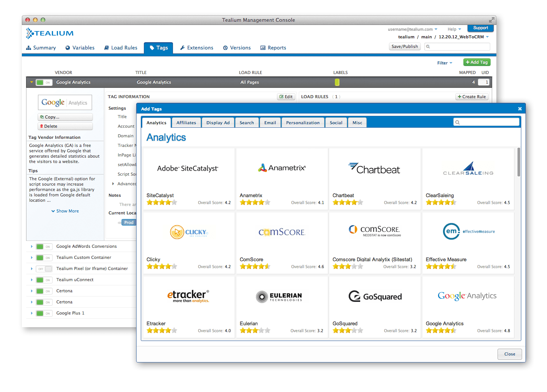Viewport: 547px width, 392px height.
Task: Open the Filter dropdown
Action: (445, 63)
